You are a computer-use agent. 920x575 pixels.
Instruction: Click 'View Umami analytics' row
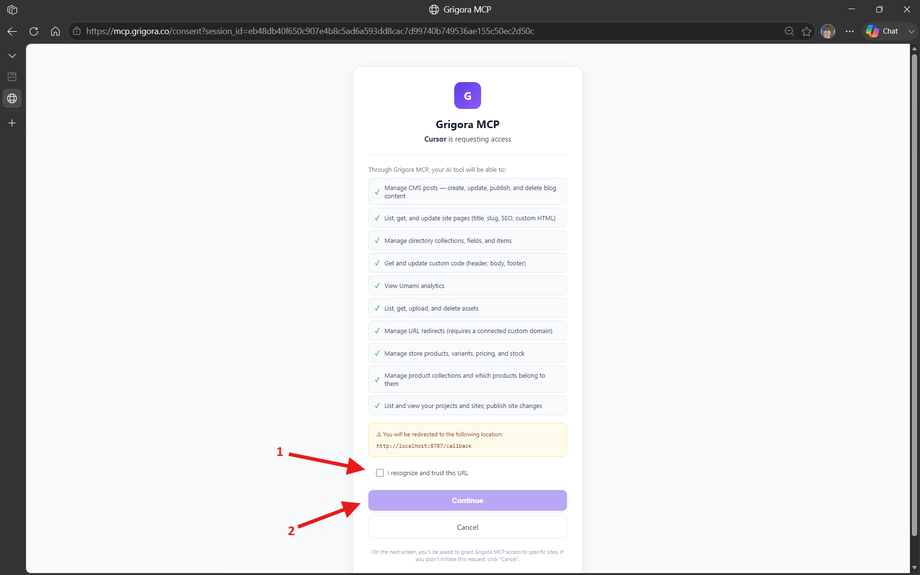(468, 286)
